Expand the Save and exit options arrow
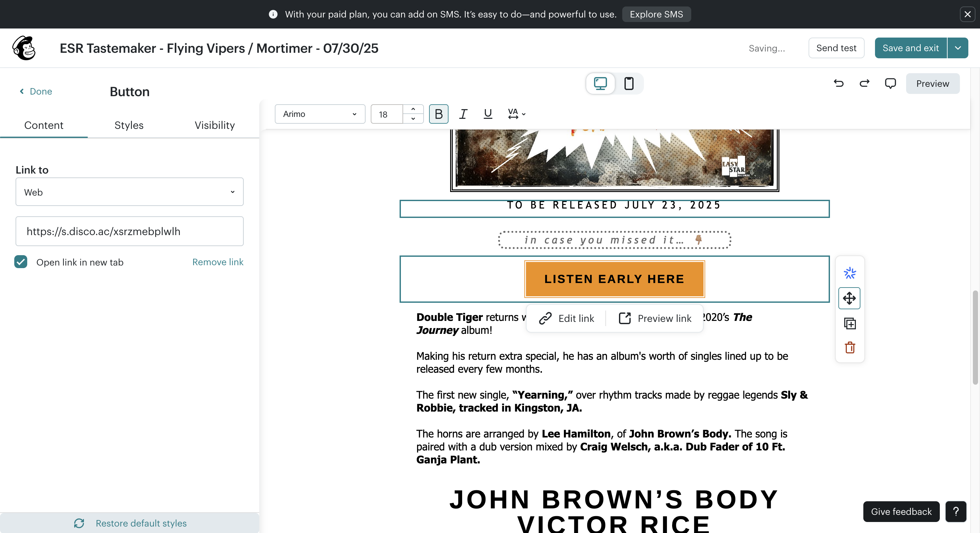The width and height of the screenshot is (980, 533). point(958,48)
